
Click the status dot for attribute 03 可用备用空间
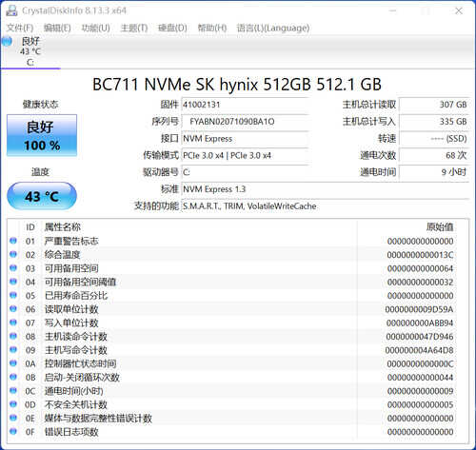[13, 268]
